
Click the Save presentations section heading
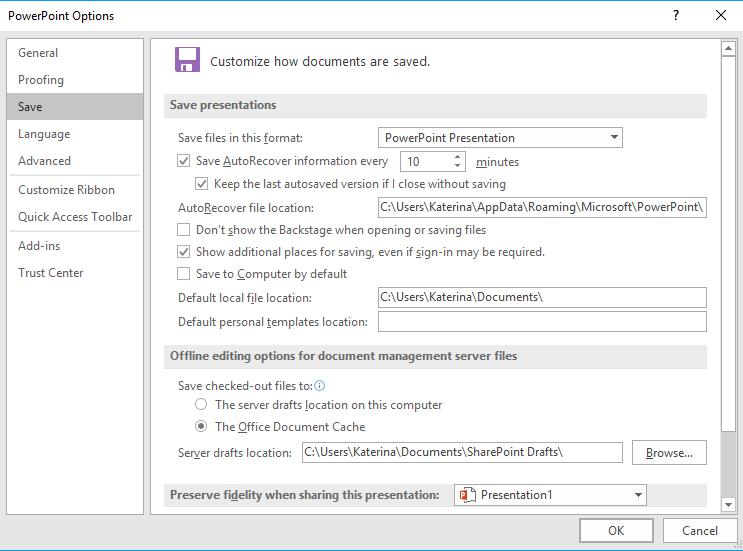coord(223,105)
